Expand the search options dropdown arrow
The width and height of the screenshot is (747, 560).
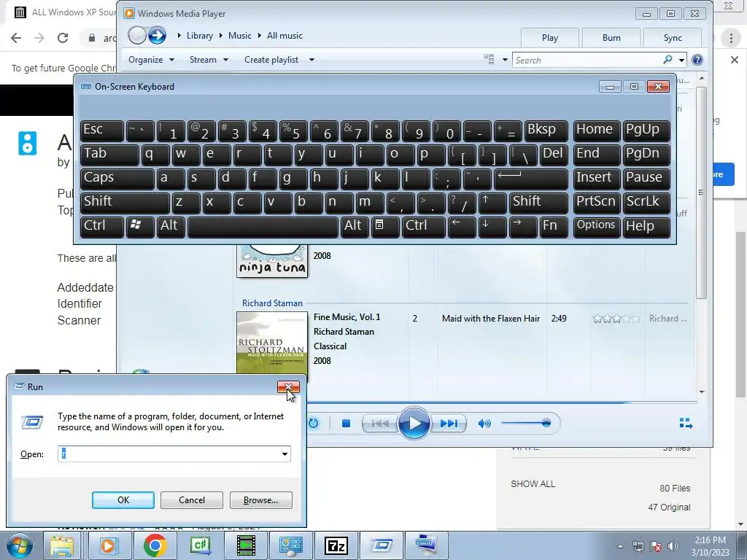(681, 60)
